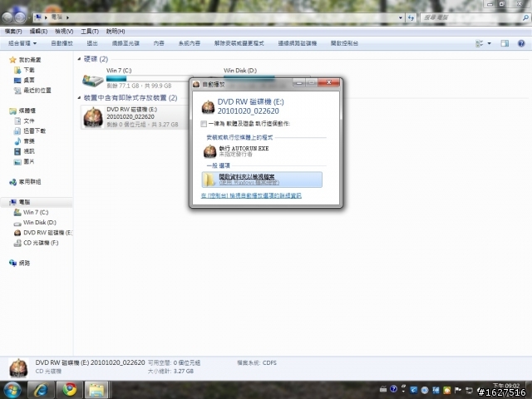Refresh the address bar location

pos(411,17)
